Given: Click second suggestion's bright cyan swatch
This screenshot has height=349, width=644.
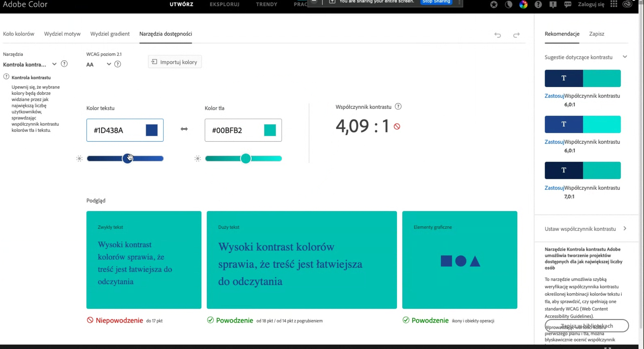Looking at the screenshot, I should tap(602, 124).
